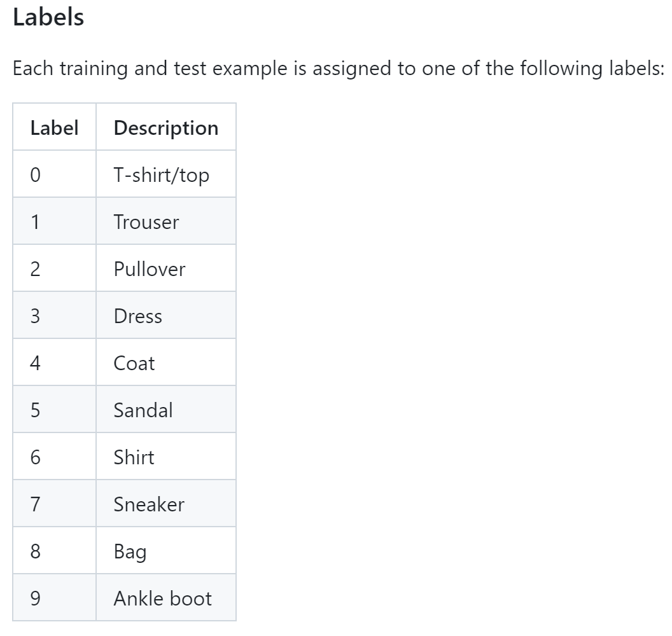
Task: Click label number 9 in table
Action: point(35,598)
